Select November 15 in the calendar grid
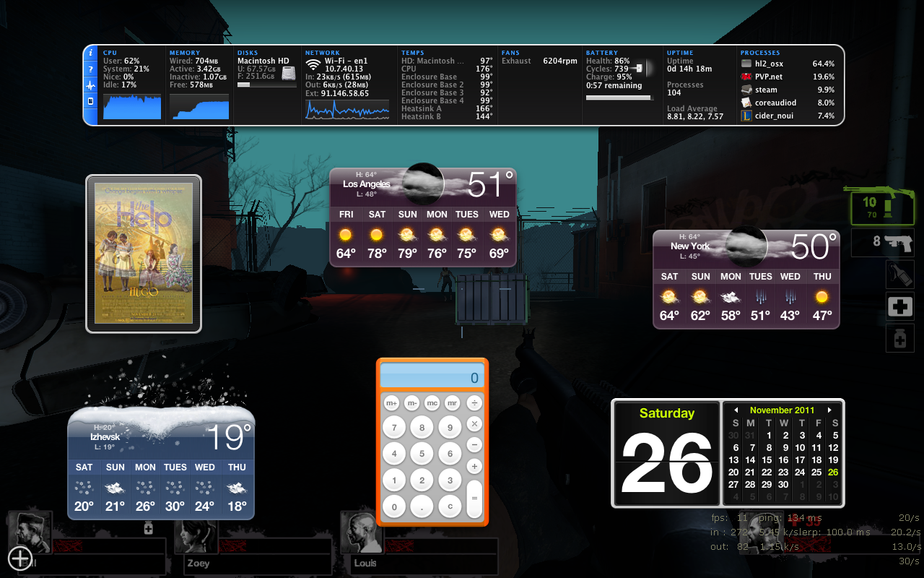This screenshot has height=578, width=924. tap(767, 460)
